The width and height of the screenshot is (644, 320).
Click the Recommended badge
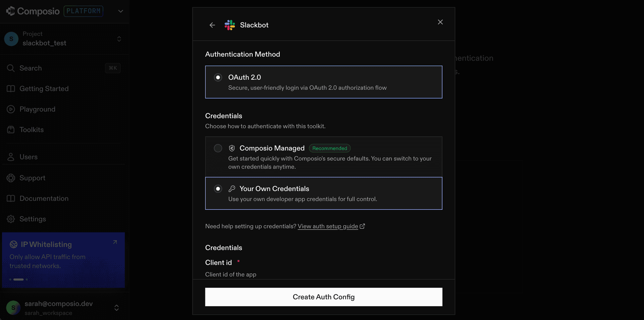point(330,148)
